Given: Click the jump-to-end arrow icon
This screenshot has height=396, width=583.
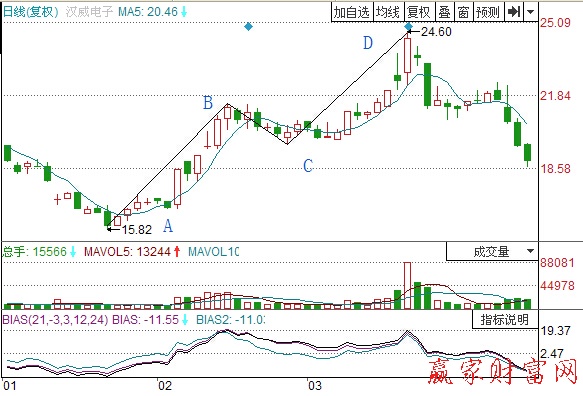Looking at the screenshot, I should 514,12.
